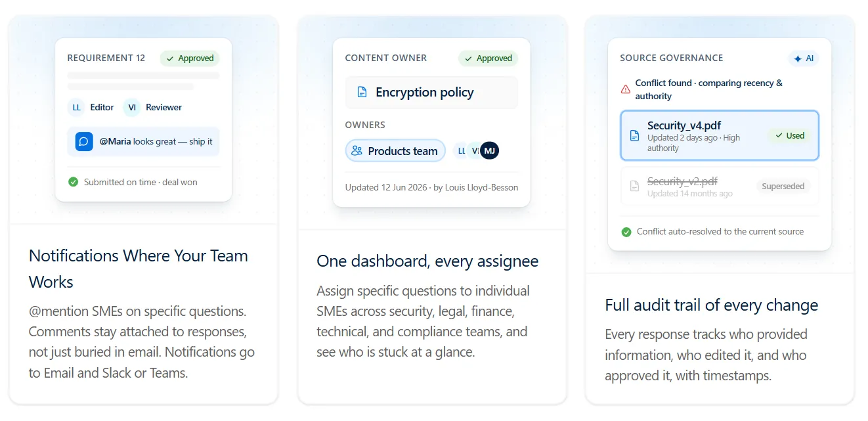Click the '@mention SMEs on specific questions' paragraph

[142, 342]
